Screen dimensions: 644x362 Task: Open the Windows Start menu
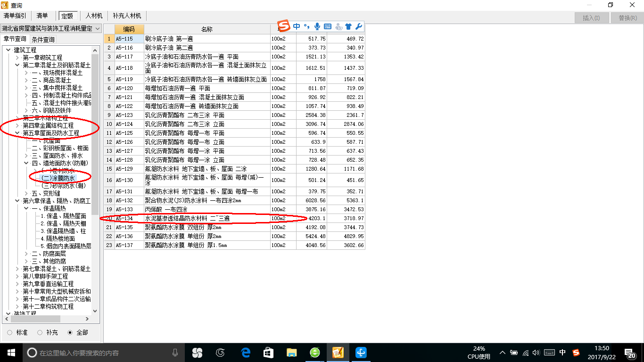(x=11, y=353)
